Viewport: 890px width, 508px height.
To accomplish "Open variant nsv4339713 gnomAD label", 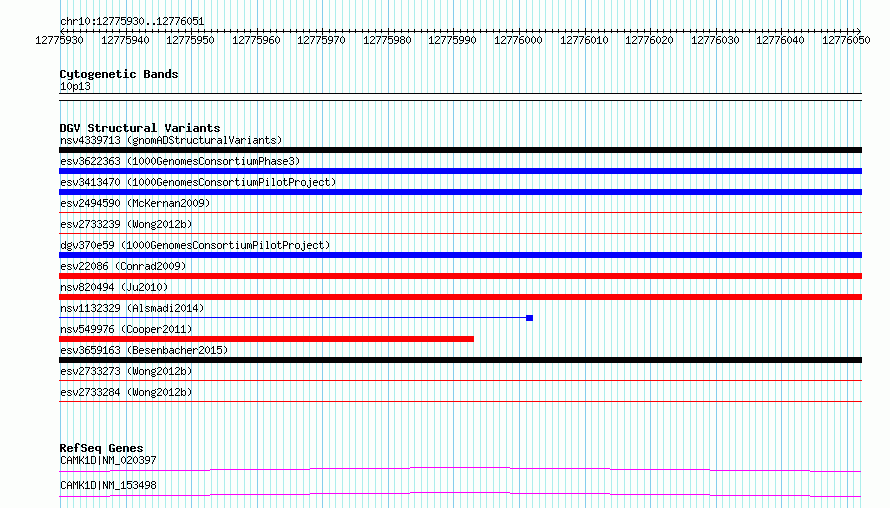I will pyautogui.click(x=171, y=140).
